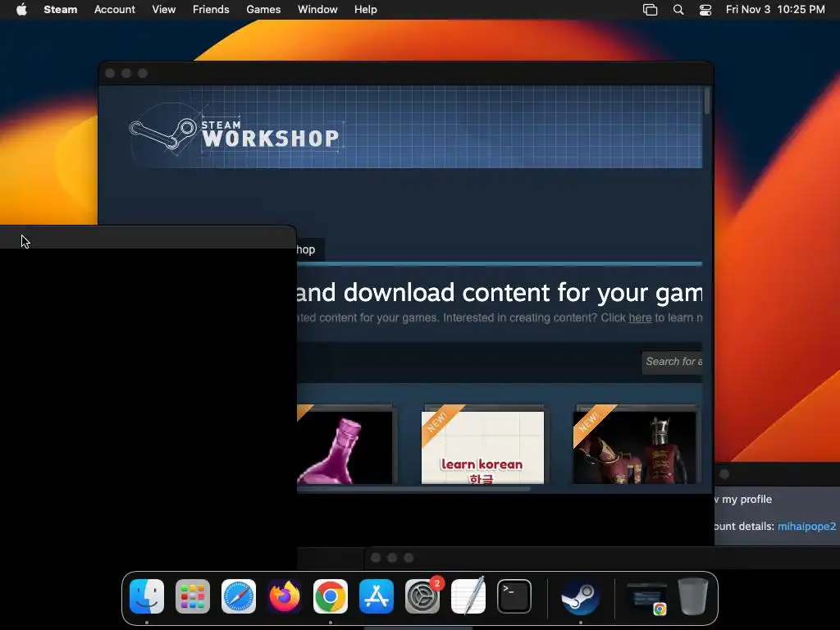The height and width of the screenshot is (630, 840).
Task: Open the Help menu
Action: point(365,9)
